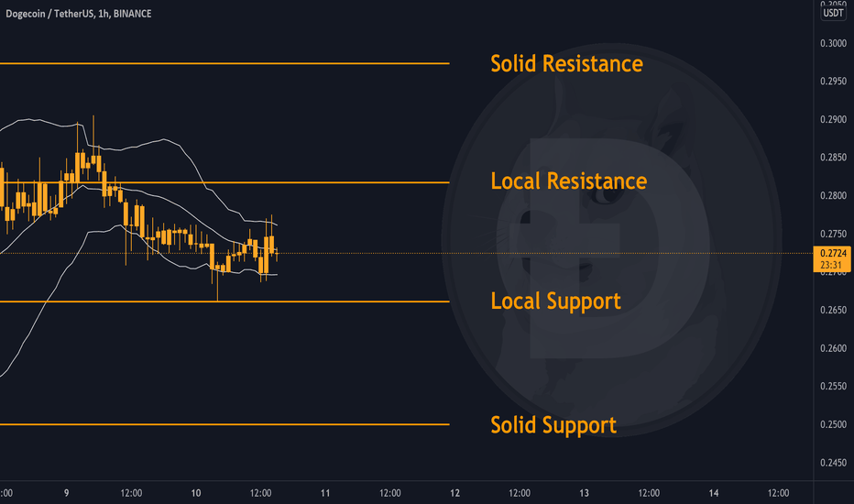Image resolution: width=854 pixels, height=504 pixels.
Task: Click the Dogecoin watermark logo
Action: tap(611, 240)
